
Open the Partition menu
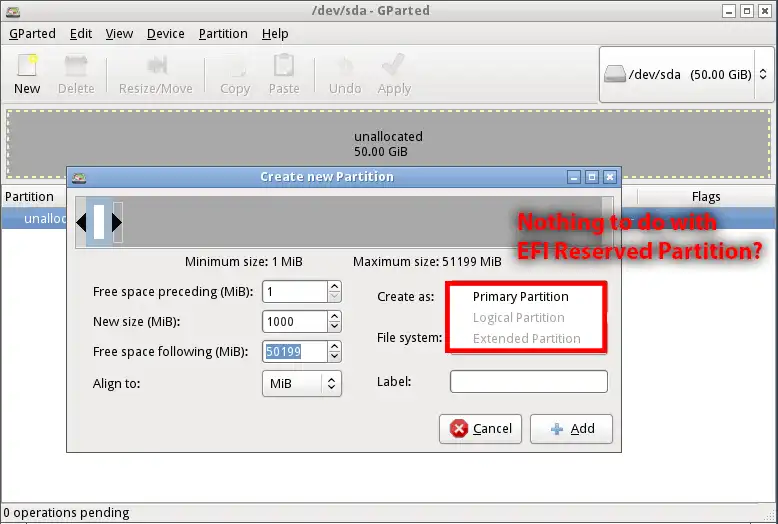point(223,34)
